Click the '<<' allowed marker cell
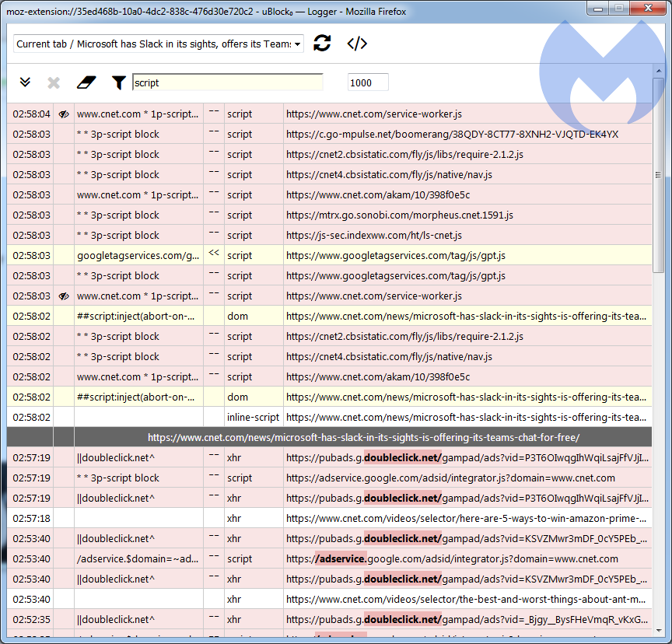The width and height of the screenshot is (672, 644). (x=214, y=255)
